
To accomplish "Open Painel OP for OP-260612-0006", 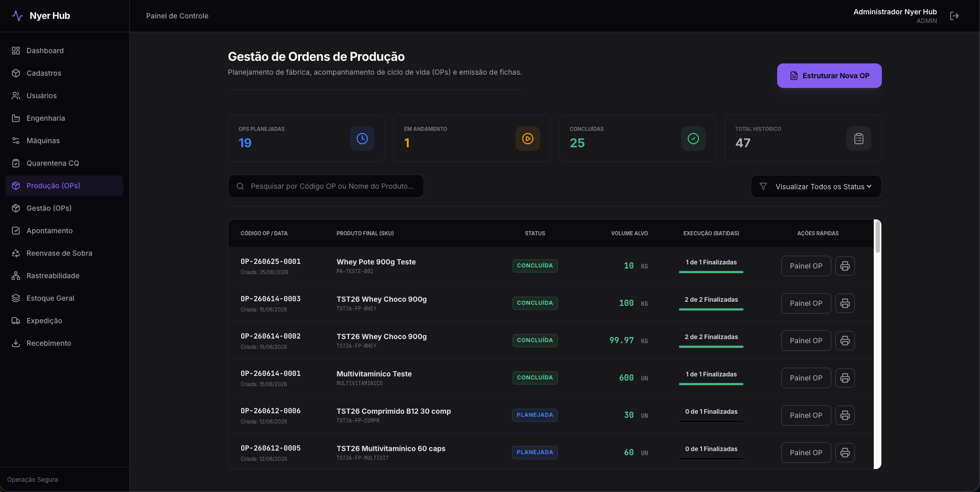I will 806,415.
